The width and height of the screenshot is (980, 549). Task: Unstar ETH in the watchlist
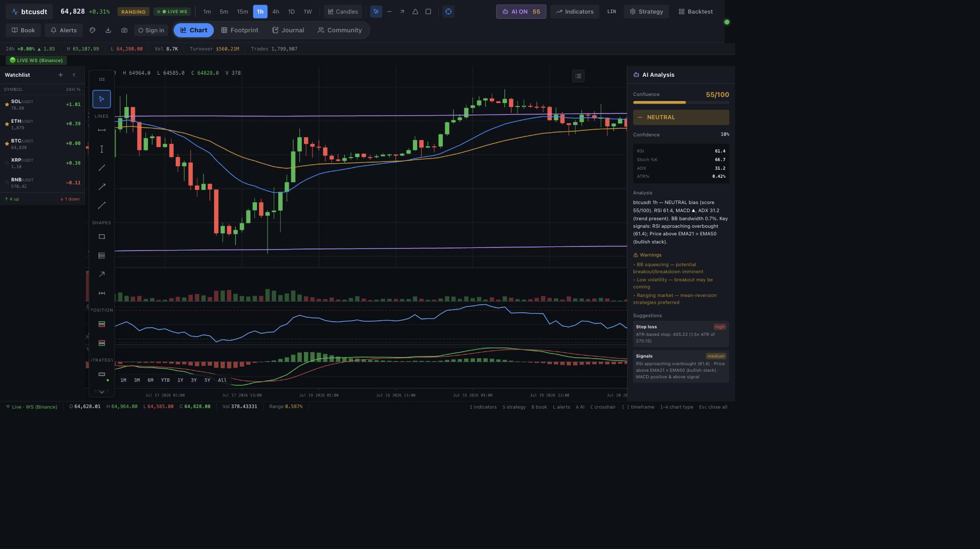pyautogui.click(x=7, y=124)
